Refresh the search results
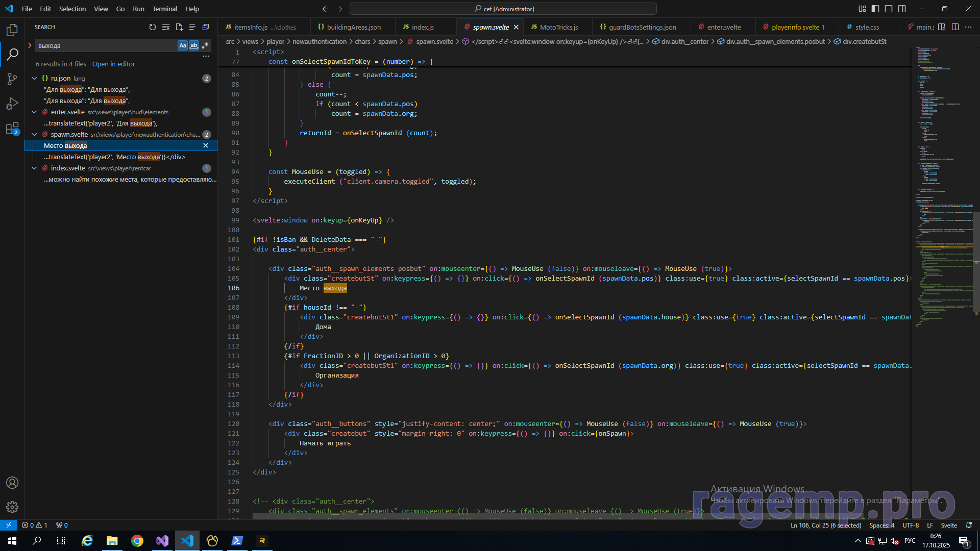This screenshot has width=980, height=551. (153, 27)
